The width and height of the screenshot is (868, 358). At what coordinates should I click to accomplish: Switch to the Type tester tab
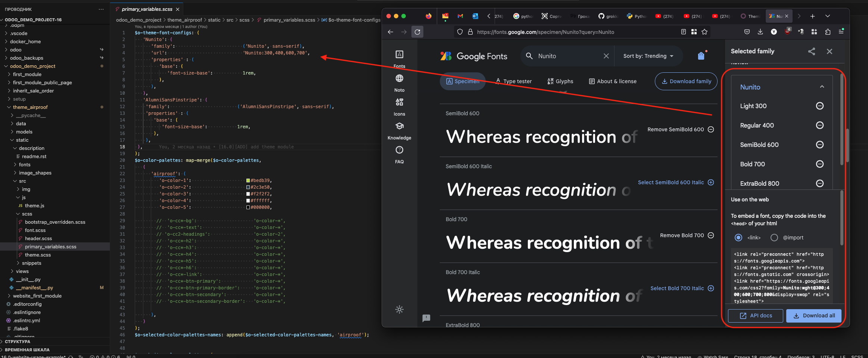coord(513,81)
